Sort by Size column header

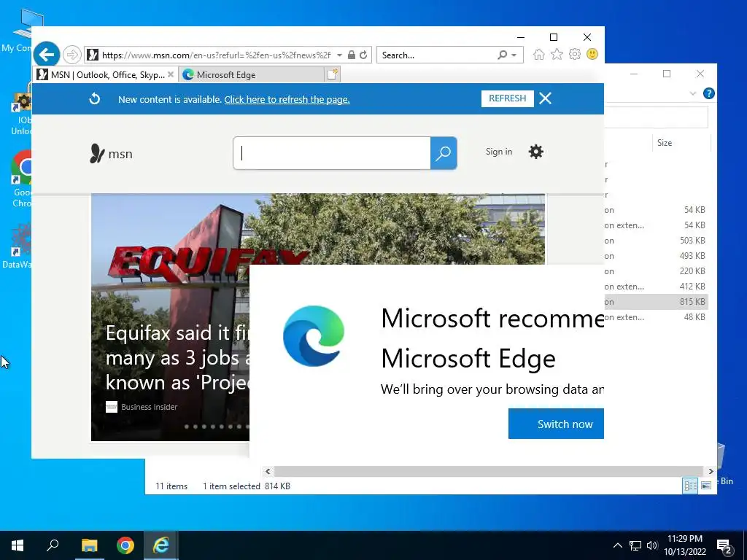click(x=665, y=143)
